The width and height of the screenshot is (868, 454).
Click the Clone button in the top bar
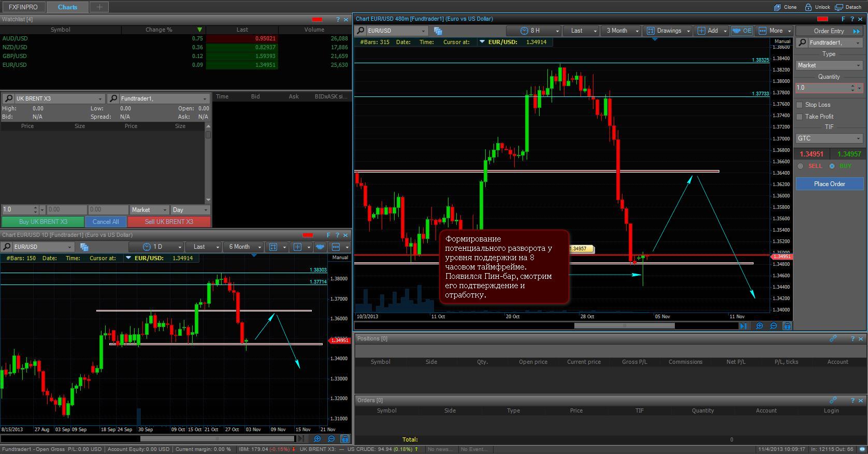[x=785, y=7]
